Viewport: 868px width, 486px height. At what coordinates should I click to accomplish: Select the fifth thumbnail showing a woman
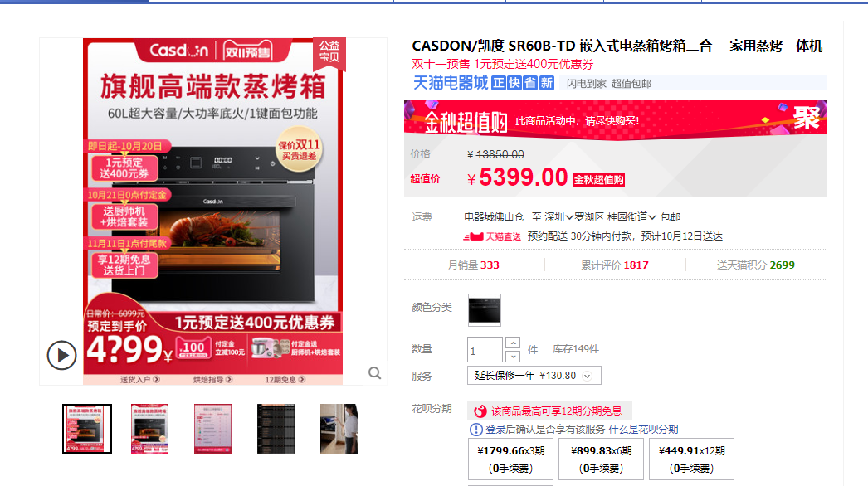click(x=339, y=429)
